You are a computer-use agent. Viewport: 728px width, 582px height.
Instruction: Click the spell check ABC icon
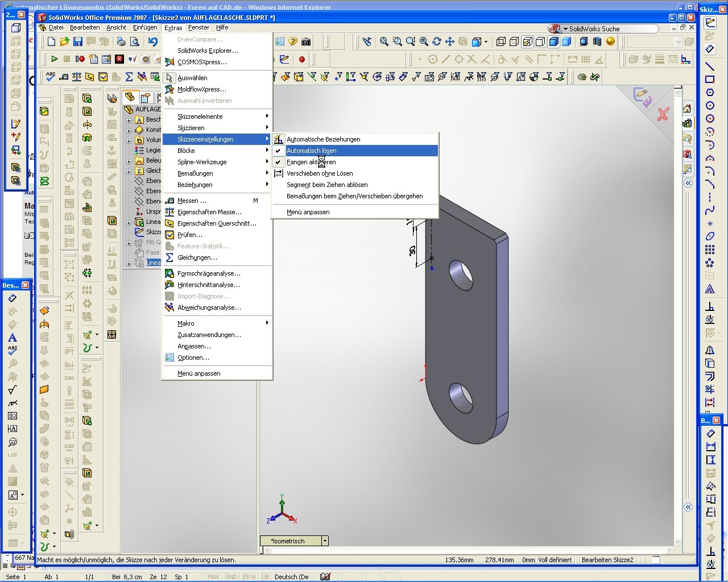[51, 76]
